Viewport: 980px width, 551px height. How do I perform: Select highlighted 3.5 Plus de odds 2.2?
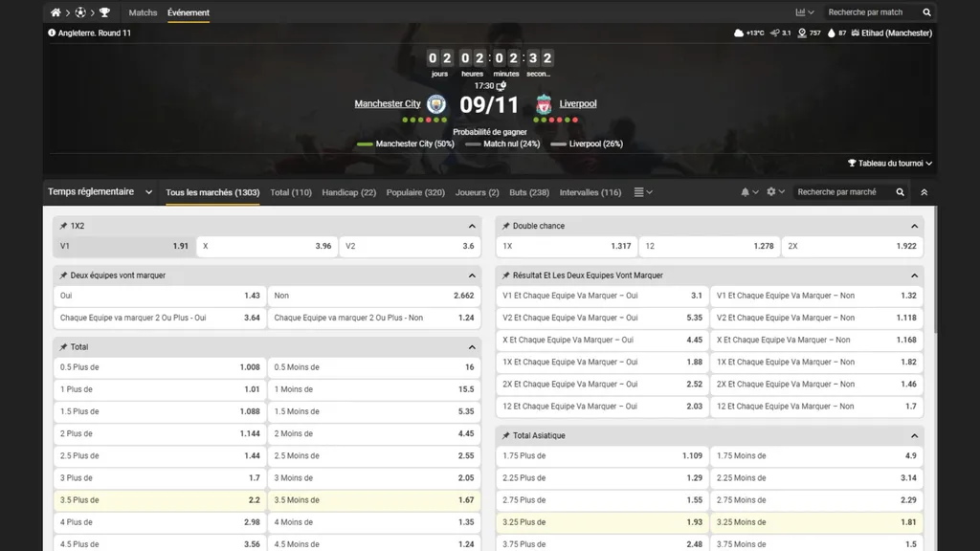[158, 500]
